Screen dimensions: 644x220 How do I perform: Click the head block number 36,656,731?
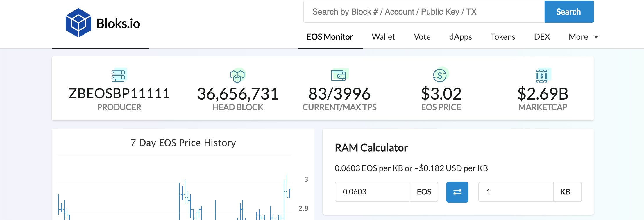[x=238, y=94]
